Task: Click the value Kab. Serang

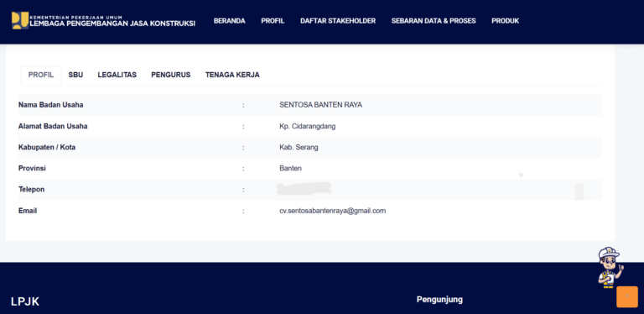Action: [x=299, y=147]
